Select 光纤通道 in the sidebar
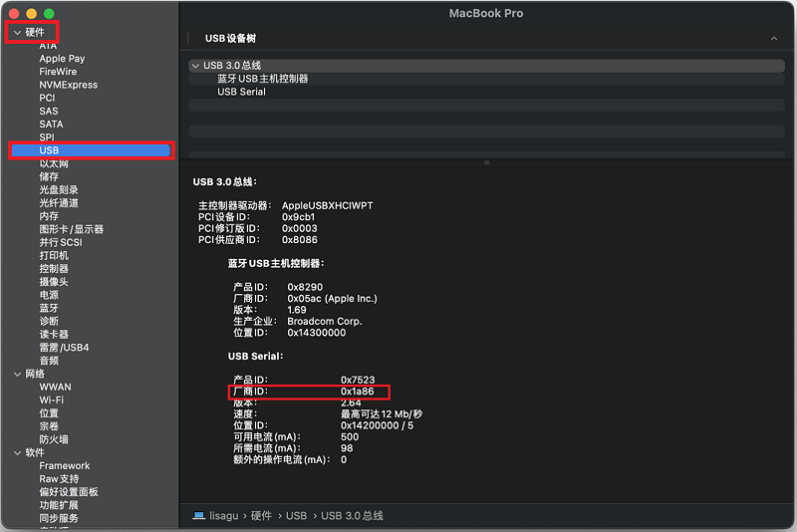Image resolution: width=797 pixels, height=532 pixels. tap(59, 203)
